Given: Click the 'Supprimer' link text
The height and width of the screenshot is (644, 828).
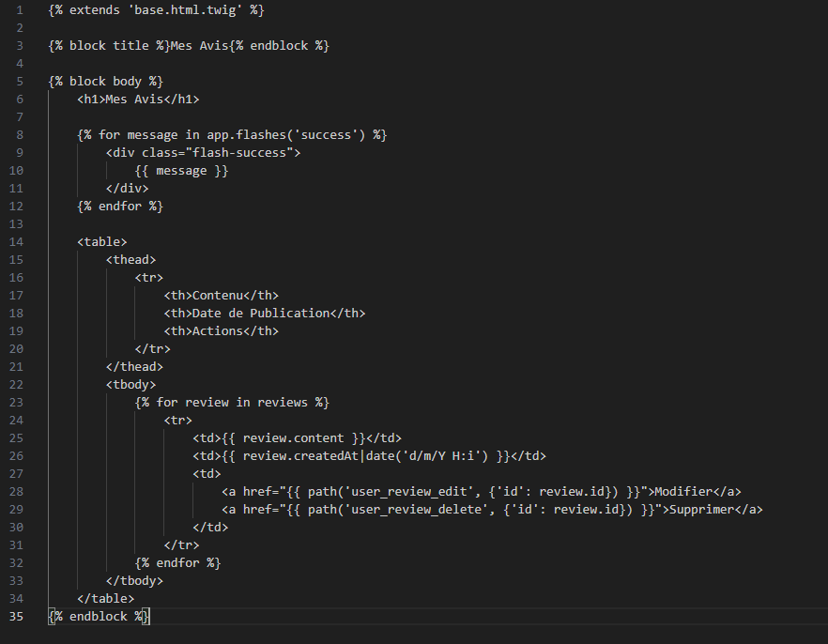Looking at the screenshot, I should pos(699,509).
